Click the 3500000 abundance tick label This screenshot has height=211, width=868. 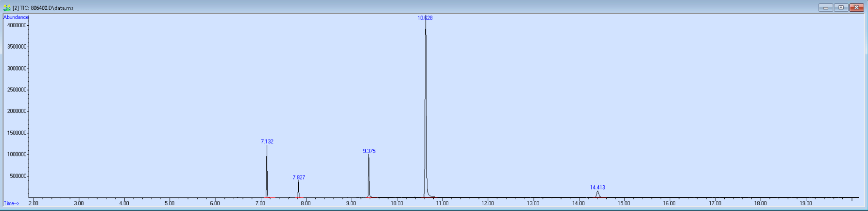point(17,47)
